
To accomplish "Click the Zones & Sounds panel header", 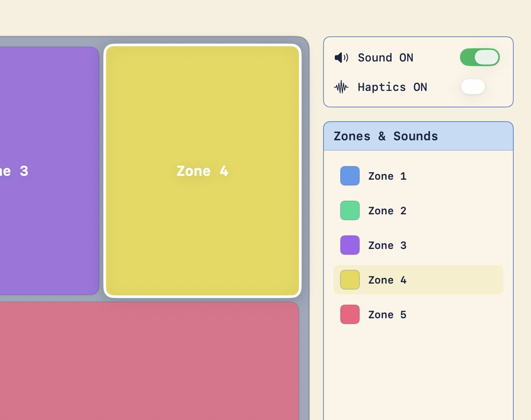I will (418, 136).
